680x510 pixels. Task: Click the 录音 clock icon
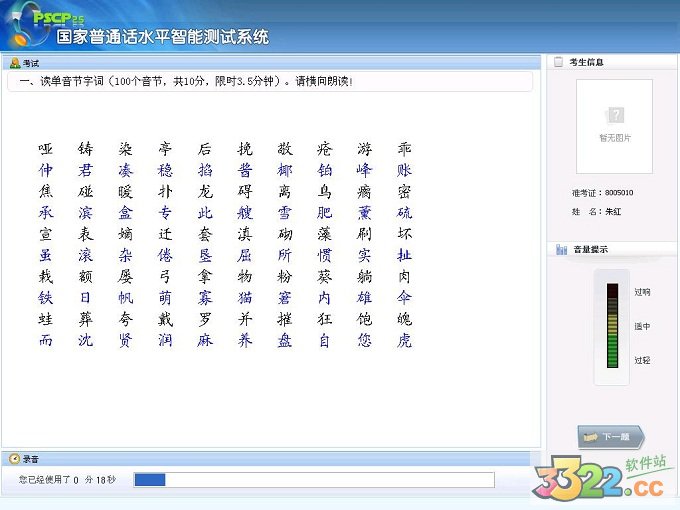coord(14,459)
